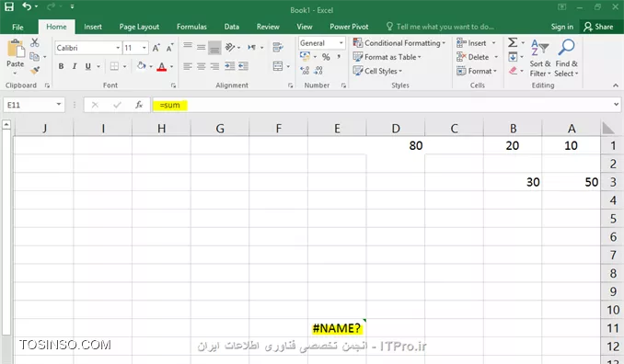
Task: Open the General number format dropdown
Action: pyautogui.click(x=341, y=43)
